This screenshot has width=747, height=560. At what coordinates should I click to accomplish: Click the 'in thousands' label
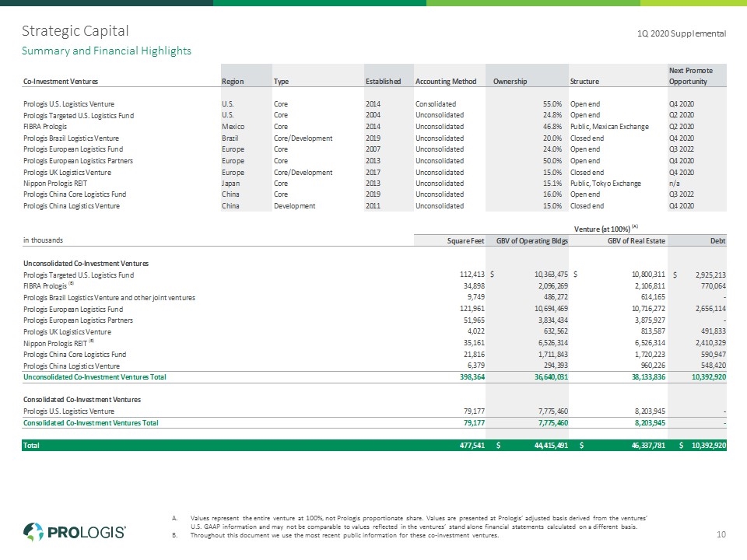[x=43, y=240]
